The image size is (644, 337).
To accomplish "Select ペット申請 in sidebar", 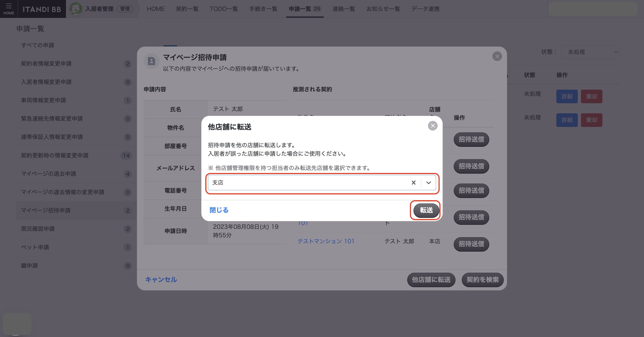I will (76, 247).
